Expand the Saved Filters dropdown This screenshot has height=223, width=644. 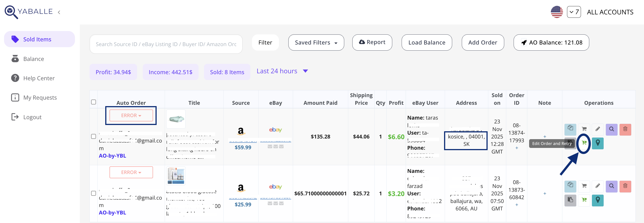(x=316, y=42)
